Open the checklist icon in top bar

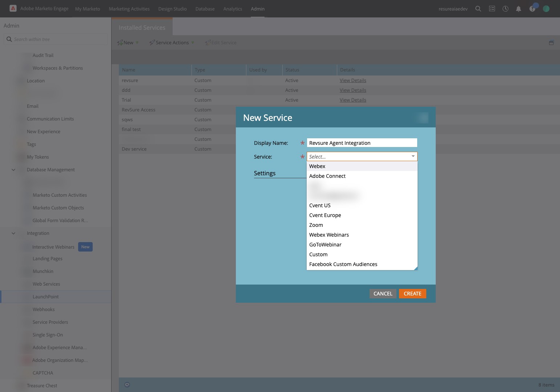coord(492,9)
